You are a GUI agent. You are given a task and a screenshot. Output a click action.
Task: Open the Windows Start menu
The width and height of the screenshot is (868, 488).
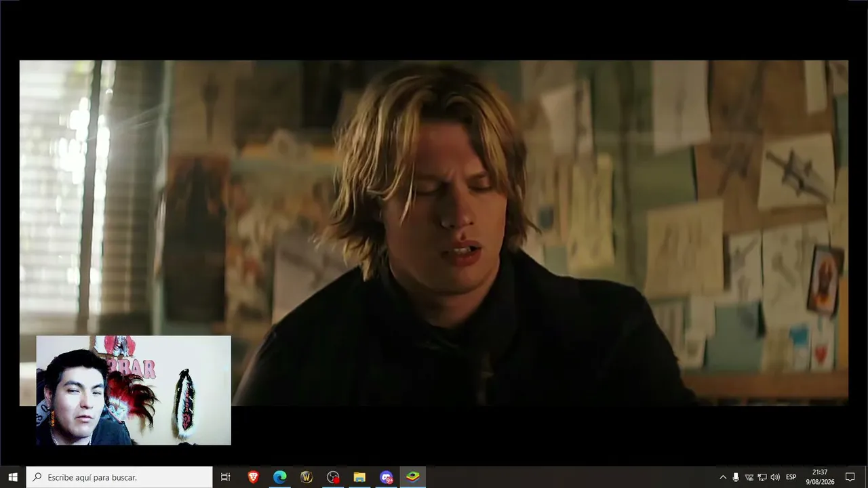(x=13, y=477)
